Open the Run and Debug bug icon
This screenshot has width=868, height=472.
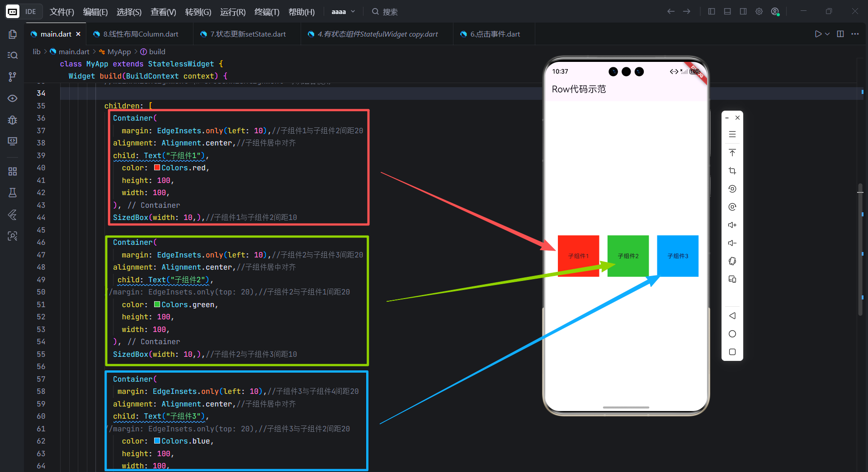[13, 120]
